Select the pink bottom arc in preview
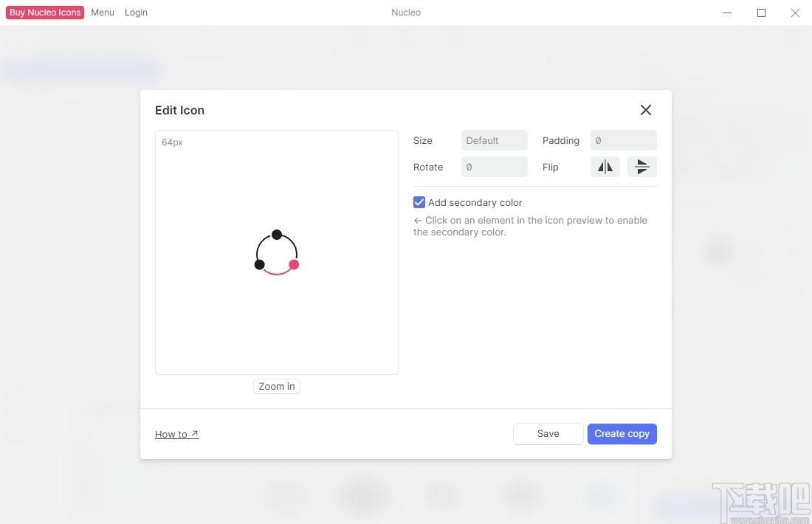 click(277, 274)
